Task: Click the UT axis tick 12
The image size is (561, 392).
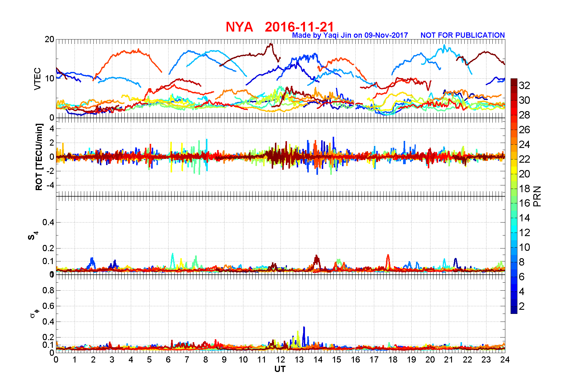Action: 280,360
